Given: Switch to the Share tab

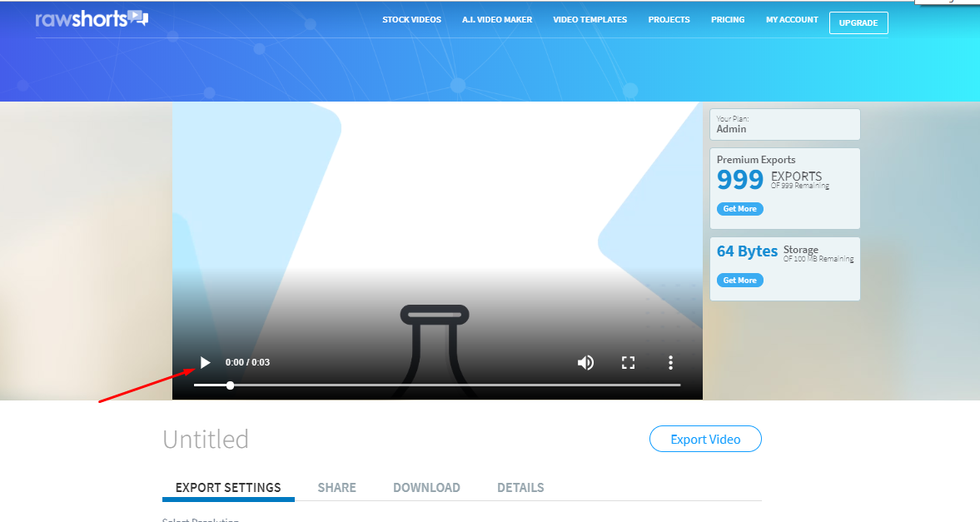Looking at the screenshot, I should coord(337,488).
